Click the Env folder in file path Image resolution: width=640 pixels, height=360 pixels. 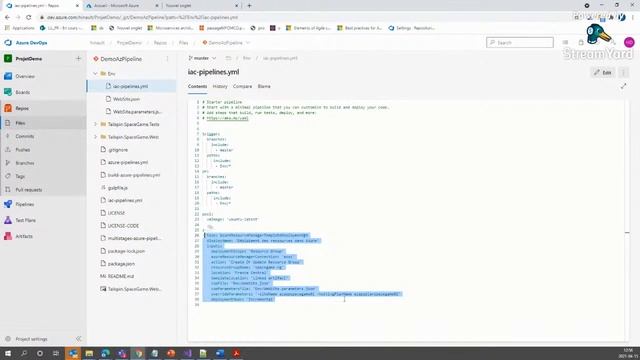(247, 58)
